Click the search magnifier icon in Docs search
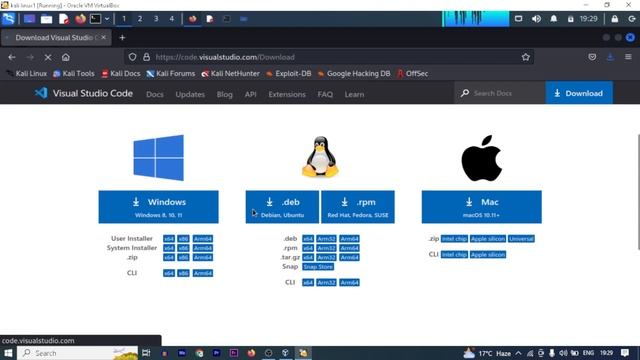Viewport: 640px width, 360px height. coord(465,93)
